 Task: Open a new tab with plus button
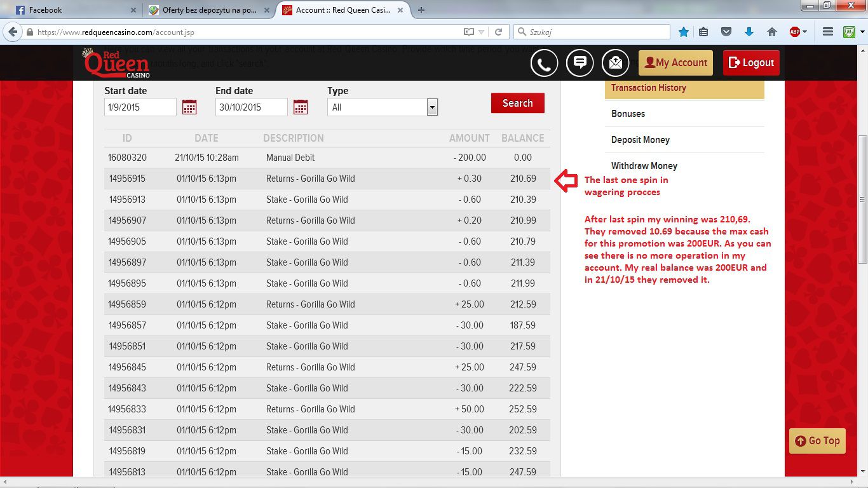pyautogui.click(x=421, y=10)
